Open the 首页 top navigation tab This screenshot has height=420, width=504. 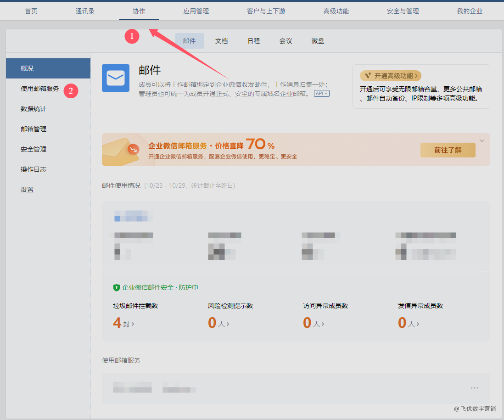click(31, 11)
